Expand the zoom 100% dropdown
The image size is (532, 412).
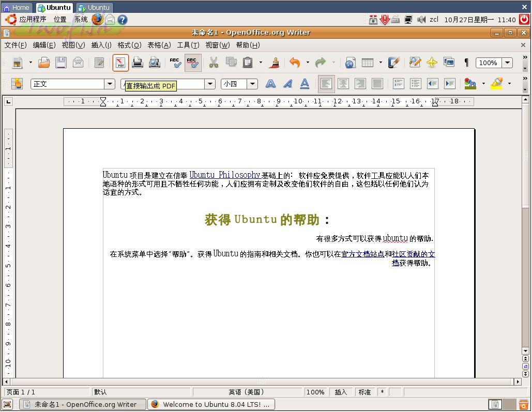tap(507, 63)
